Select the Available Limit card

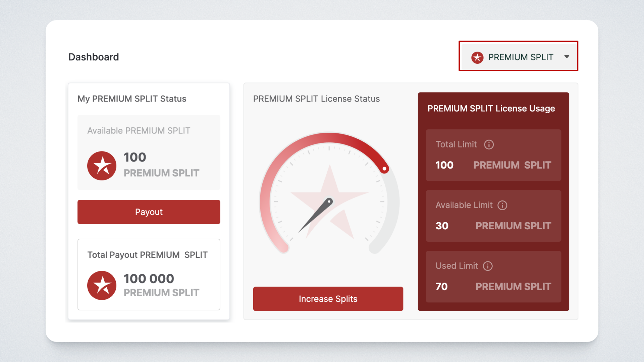pyautogui.click(x=493, y=216)
